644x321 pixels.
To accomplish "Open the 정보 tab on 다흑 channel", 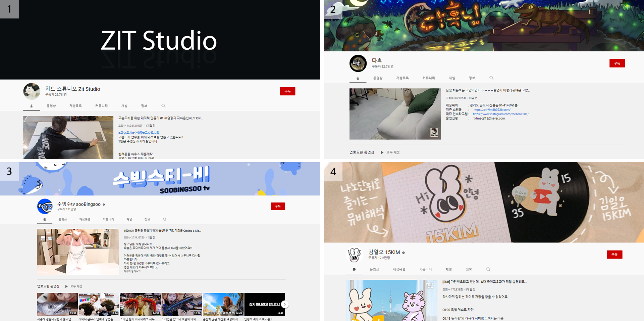I will point(472,78).
